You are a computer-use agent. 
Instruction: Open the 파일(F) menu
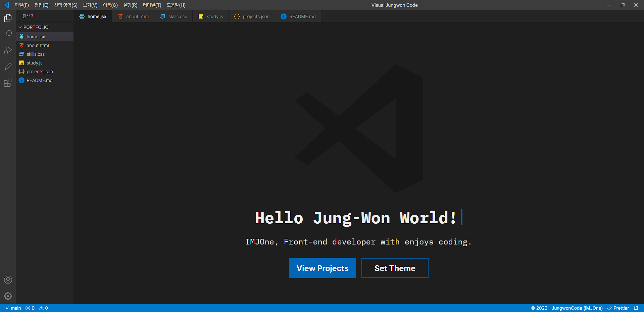(x=21, y=5)
